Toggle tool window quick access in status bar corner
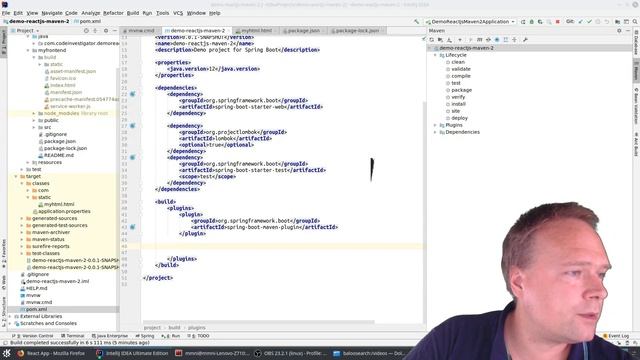The image size is (640, 360). [x=5, y=343]
